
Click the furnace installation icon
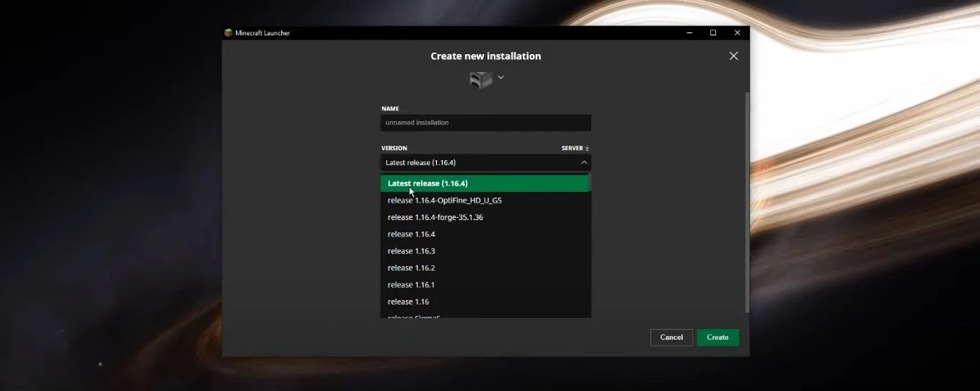[481, 79]
